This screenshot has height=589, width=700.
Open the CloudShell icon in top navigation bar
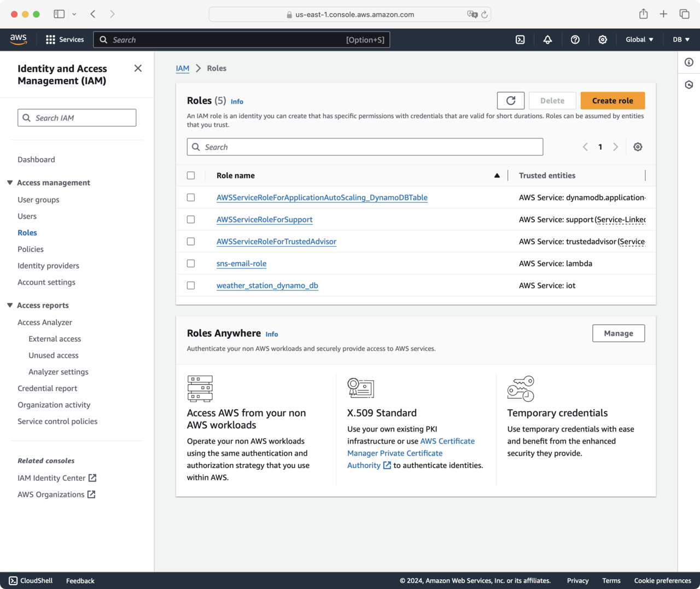tap(520, 39)
